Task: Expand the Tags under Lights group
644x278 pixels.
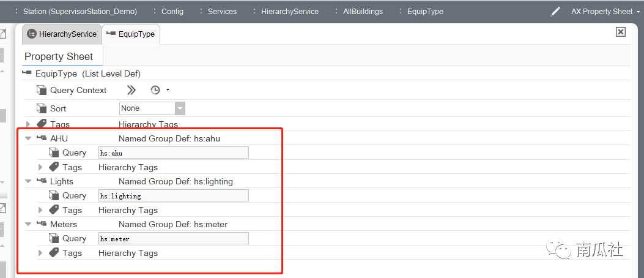Action: coord(40,210)
